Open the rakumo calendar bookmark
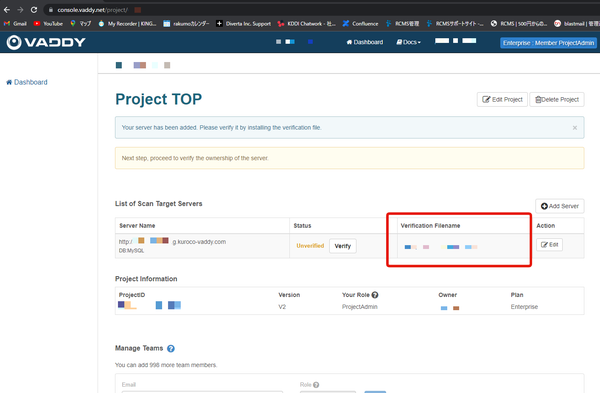 click(186, 24)
